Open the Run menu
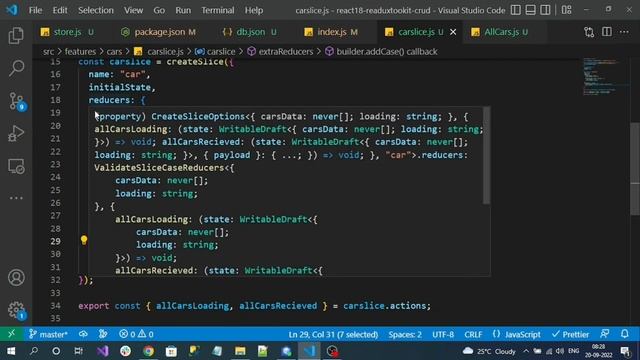640x360 pixels. [x=183, y=10]
